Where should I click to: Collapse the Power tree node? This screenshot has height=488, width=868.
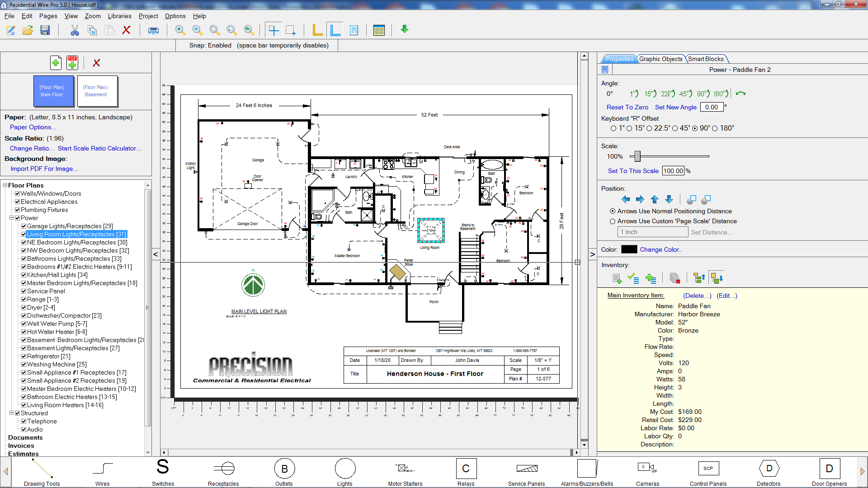pyautogui.click(x=12, y=218)
